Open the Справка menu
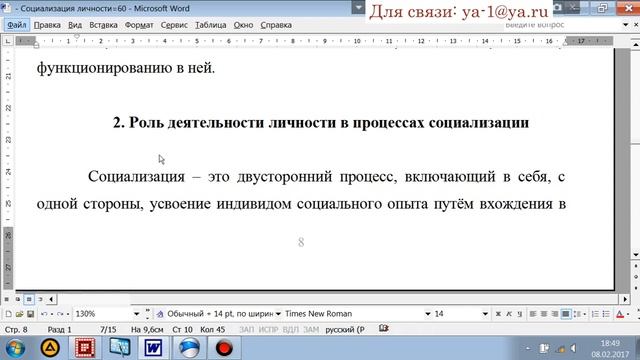The image size is (640, 360). tap(276, 25)
